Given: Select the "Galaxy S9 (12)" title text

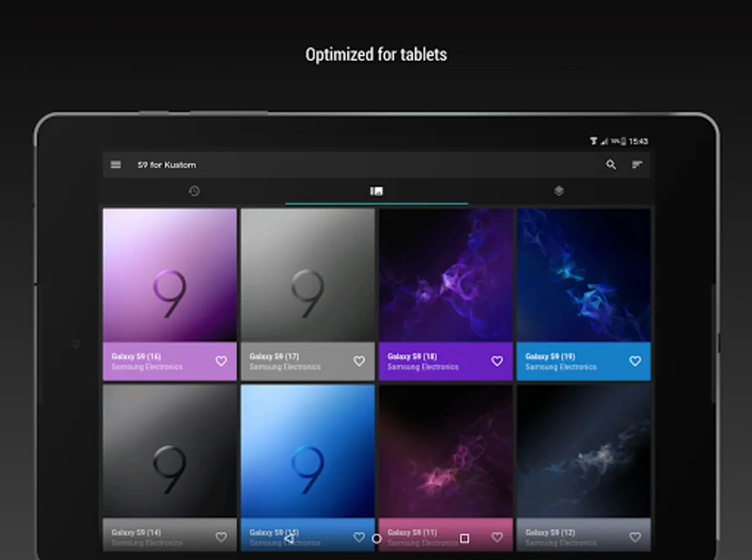Looking at the screenshot, I should 550,533.
